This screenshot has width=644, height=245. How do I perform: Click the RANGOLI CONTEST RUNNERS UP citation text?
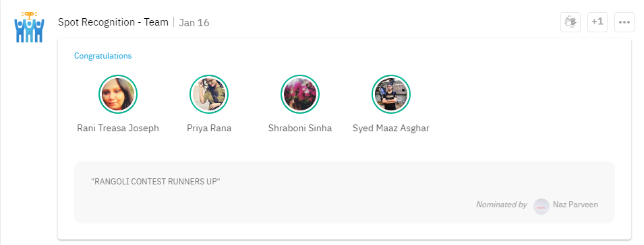click(156, 182)
